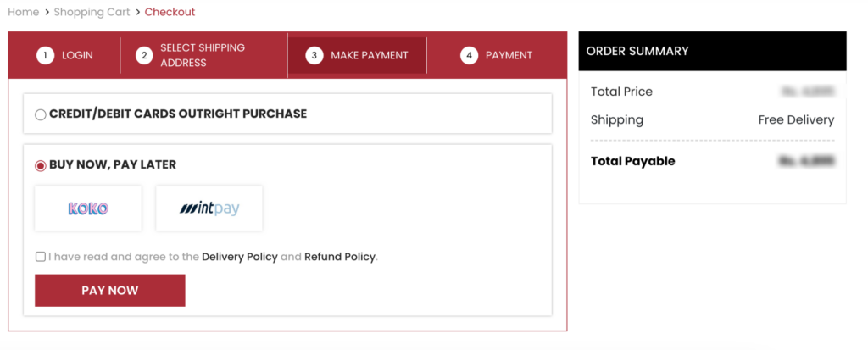Select Buy Now, Pay Later radio button
This screenshot has height=350, width=868.
tap(41, 165)
